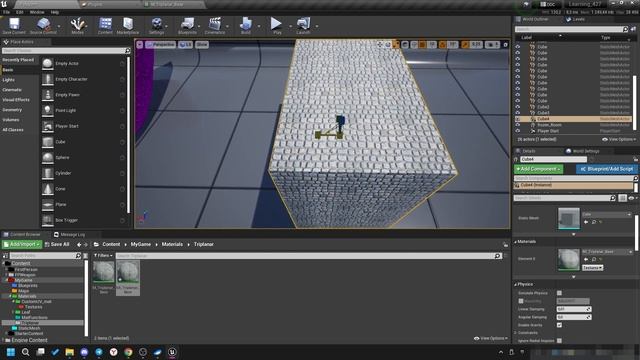Open the Filters dropdown in Content Browser

click(103, 256)
